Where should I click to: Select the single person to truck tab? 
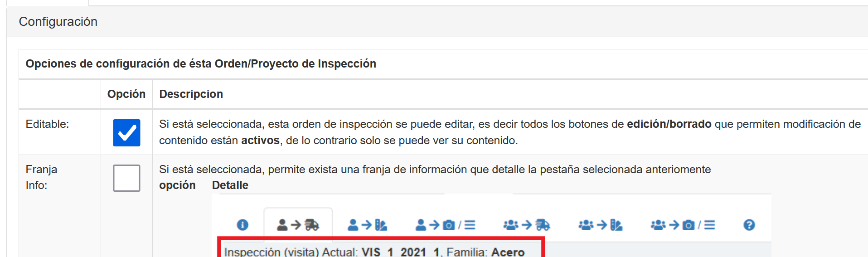click(298, 225)
